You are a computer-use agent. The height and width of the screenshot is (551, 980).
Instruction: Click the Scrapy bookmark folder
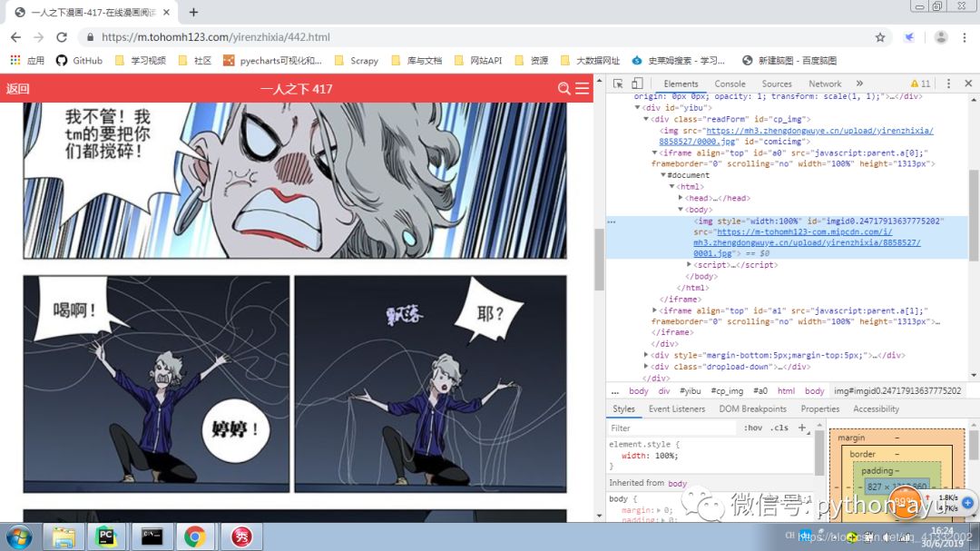357,61
